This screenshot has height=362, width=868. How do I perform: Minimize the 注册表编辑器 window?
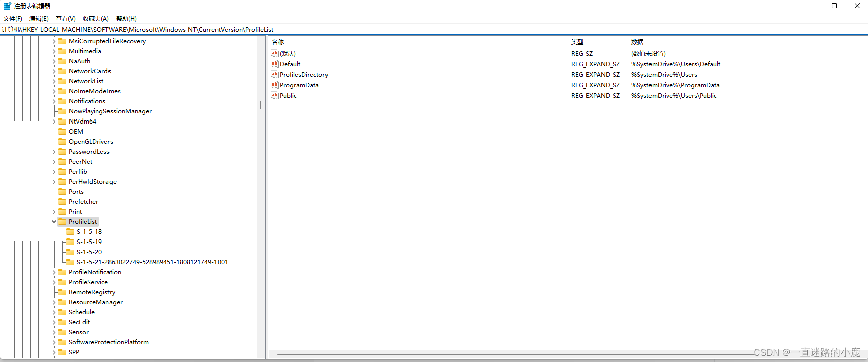point(812,6)
